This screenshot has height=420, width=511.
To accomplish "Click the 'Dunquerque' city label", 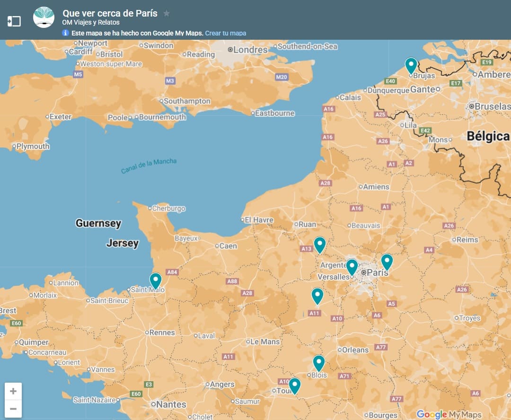I will pyautogui.click(x=388, y=90).
